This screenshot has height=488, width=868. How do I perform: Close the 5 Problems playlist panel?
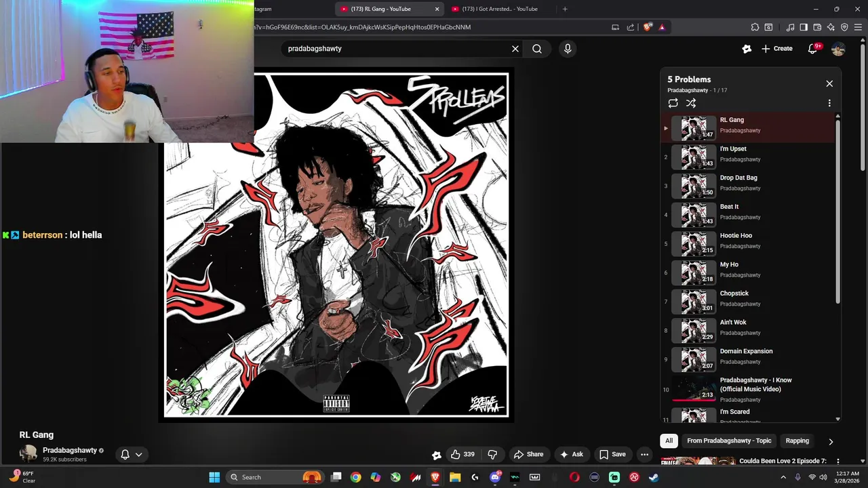[x=829, y=83]
